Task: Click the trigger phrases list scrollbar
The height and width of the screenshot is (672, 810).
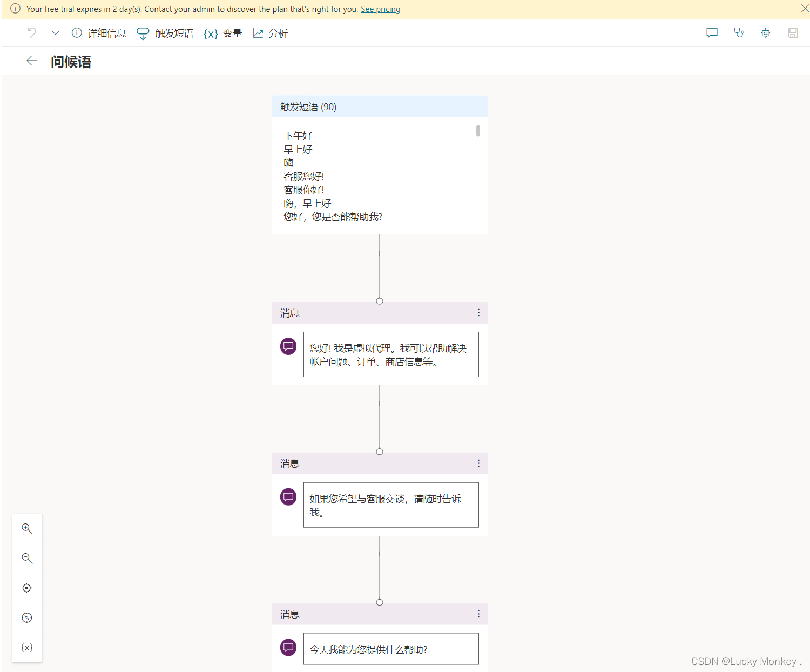Action: click(x=478, y=131)
